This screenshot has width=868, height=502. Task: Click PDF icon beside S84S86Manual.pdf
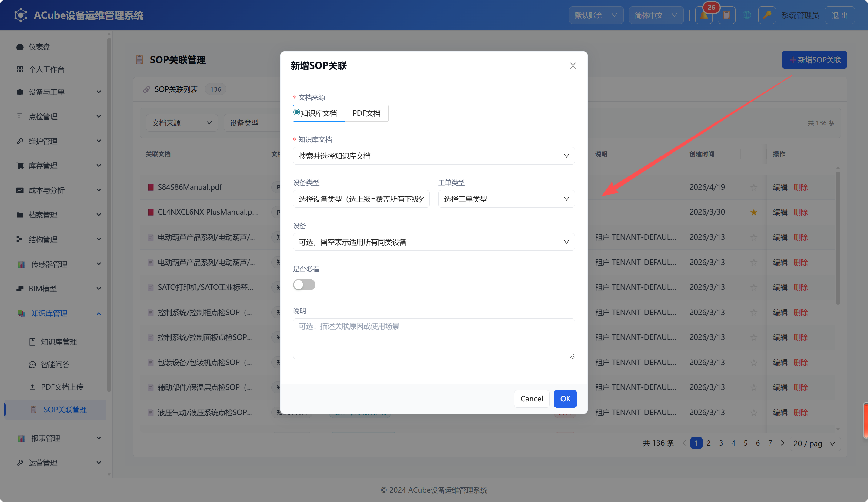click(151, 187)
